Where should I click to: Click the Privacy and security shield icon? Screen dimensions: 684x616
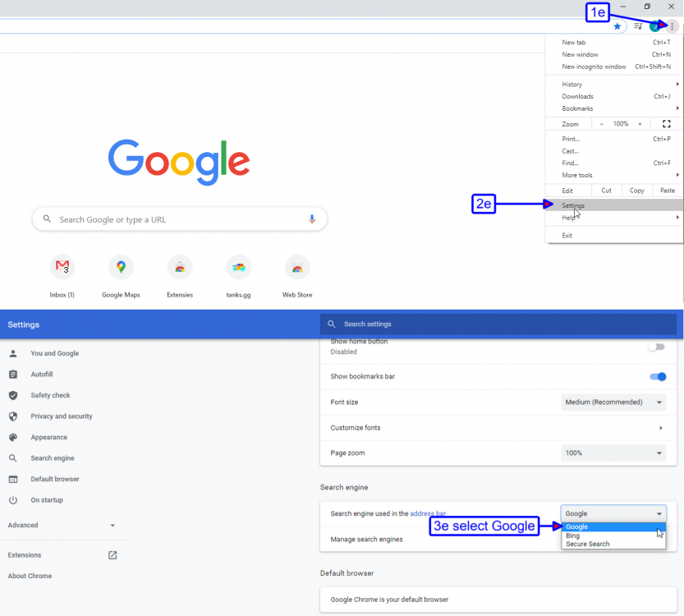(x=13, y=416)
